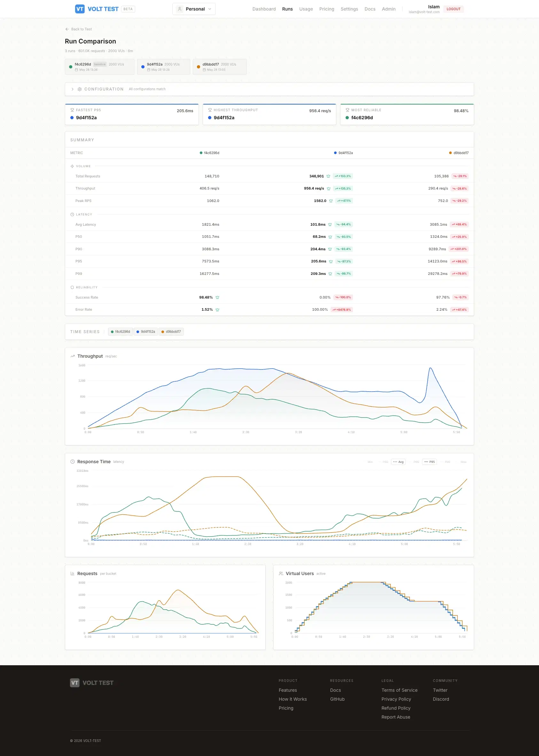Toggle f4c6296d series in Time Series bar

click(121, 332)
